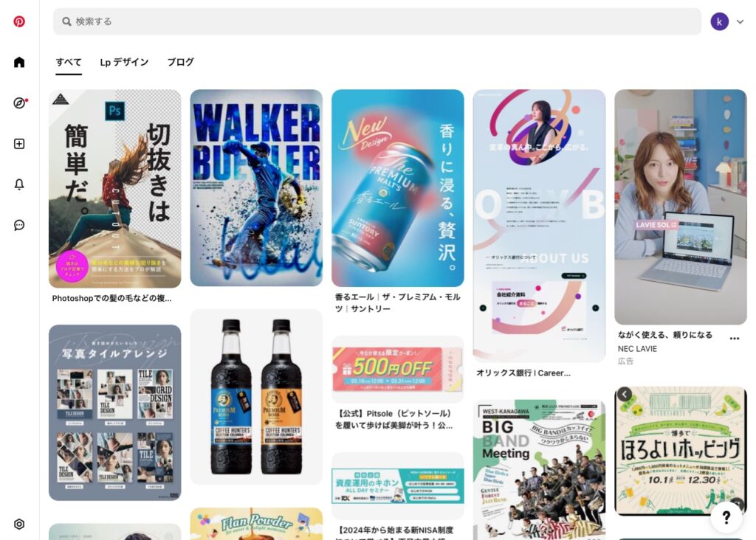This screenshot has width=756, height=540.
Task: Expand the account dropdown chevron
Action: [x=740, y=21]
